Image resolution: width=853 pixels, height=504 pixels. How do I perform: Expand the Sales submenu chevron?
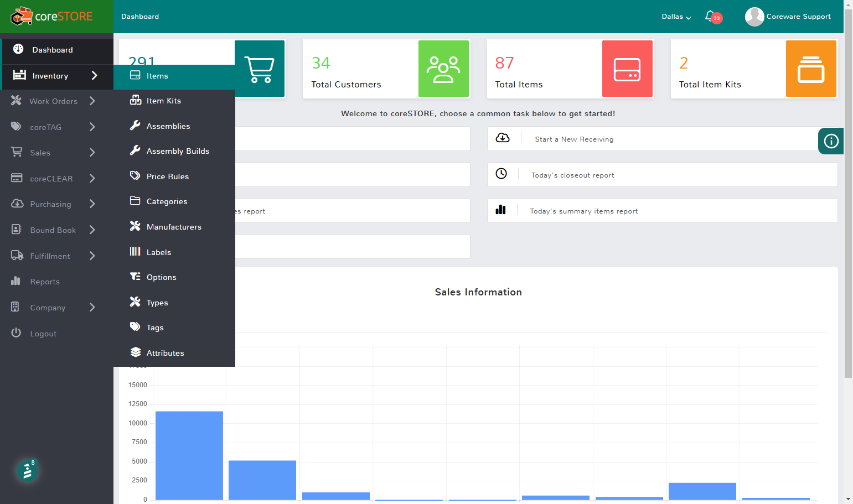click(x=92, y=152)
